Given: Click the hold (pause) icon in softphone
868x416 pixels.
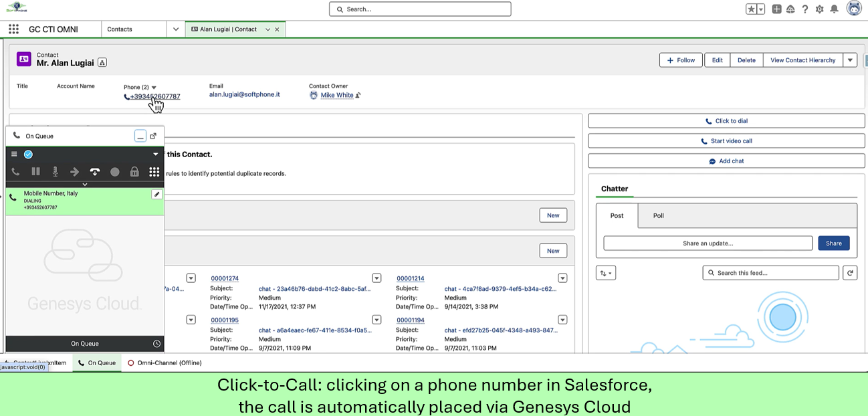Looking at the screenshot, I should click(x=35, y=172).
